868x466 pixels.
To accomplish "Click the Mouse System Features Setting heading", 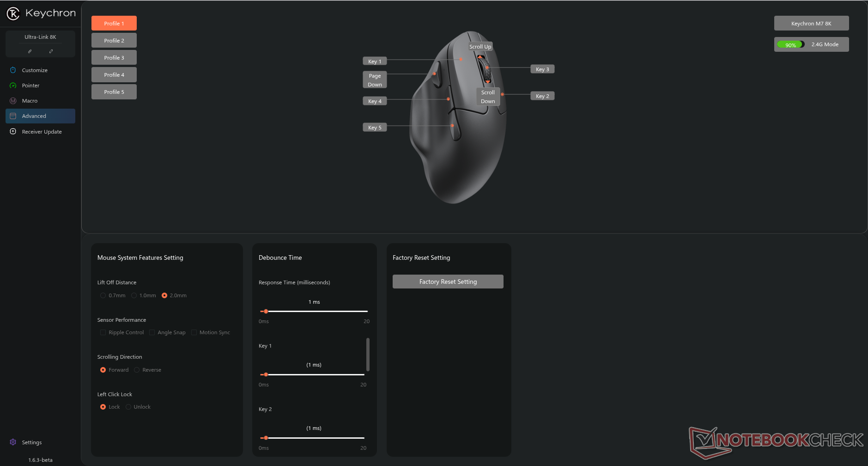I will 140,258.
